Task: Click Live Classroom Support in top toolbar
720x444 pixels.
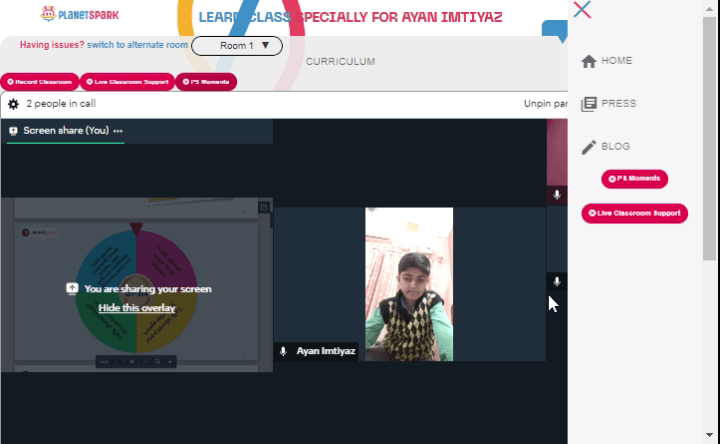Action: point(127,82)
